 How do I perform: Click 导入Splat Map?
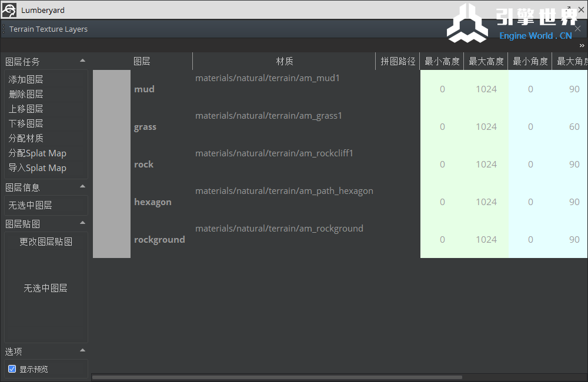[37, 167]
